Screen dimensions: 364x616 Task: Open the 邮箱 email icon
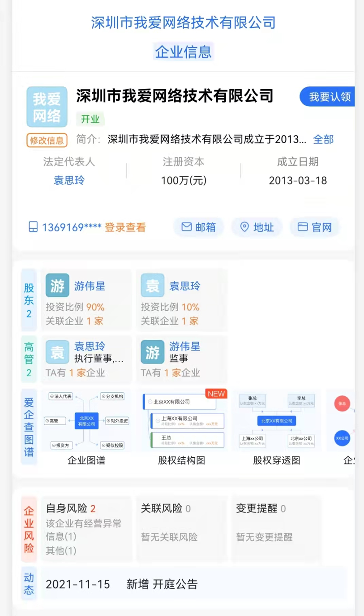pyautogui.click(x=198, y=227)
